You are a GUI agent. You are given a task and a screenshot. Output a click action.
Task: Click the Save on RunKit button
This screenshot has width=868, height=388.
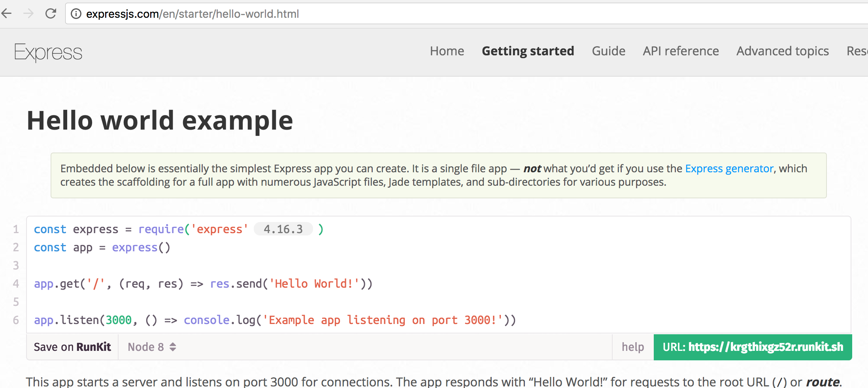(x=72, y=347)
